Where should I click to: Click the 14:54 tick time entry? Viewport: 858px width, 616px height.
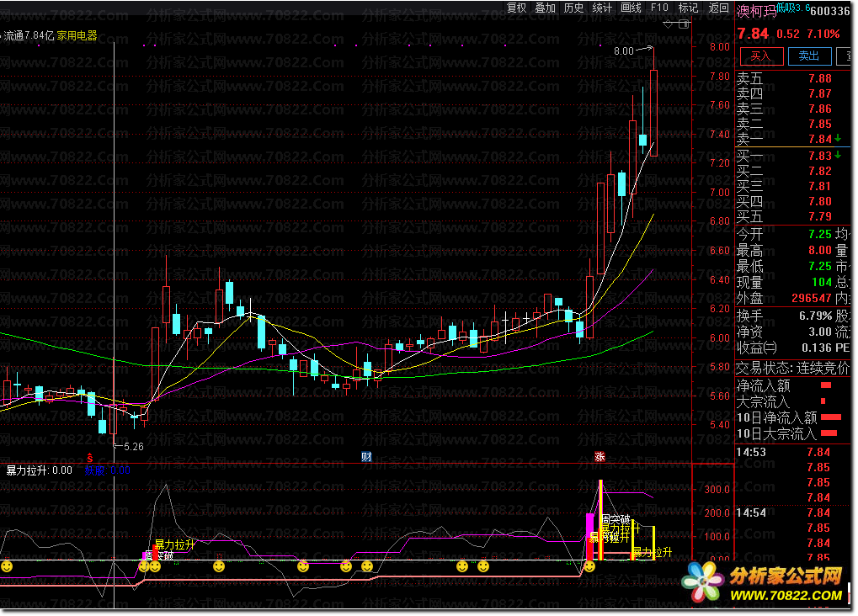click(751, 513)
